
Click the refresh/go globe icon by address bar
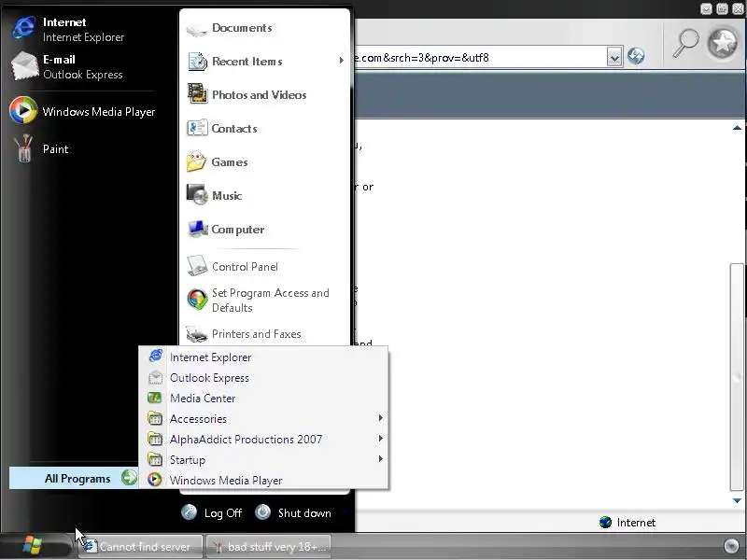click(636, 56)
